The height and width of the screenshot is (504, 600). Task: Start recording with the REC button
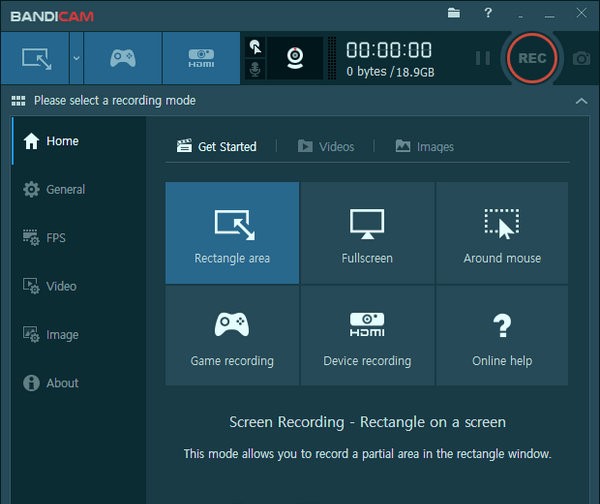532,58
